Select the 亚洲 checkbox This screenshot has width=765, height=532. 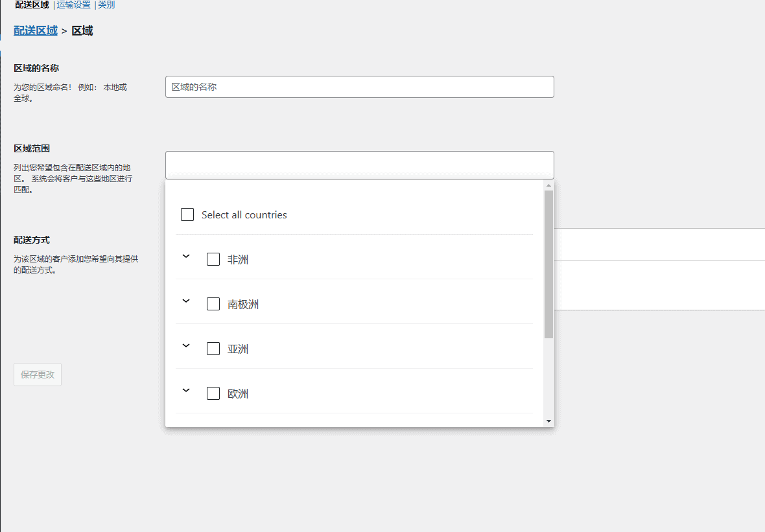213,349
